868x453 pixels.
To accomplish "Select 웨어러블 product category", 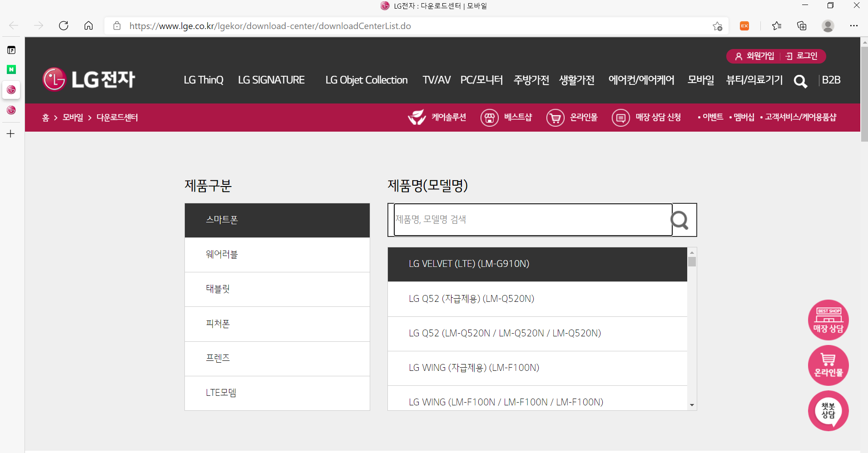I will (277, 255).
